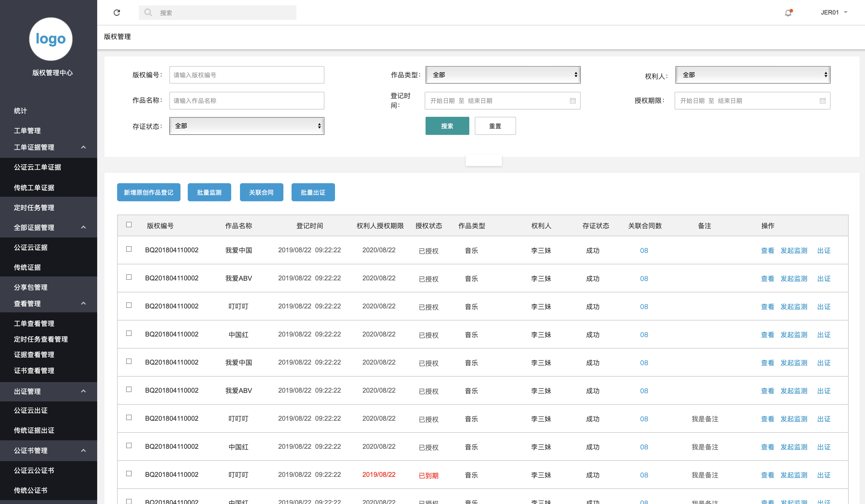865x504 pixels.
Task: Click the 批量监测 button
Action: (x=209, y=192)
